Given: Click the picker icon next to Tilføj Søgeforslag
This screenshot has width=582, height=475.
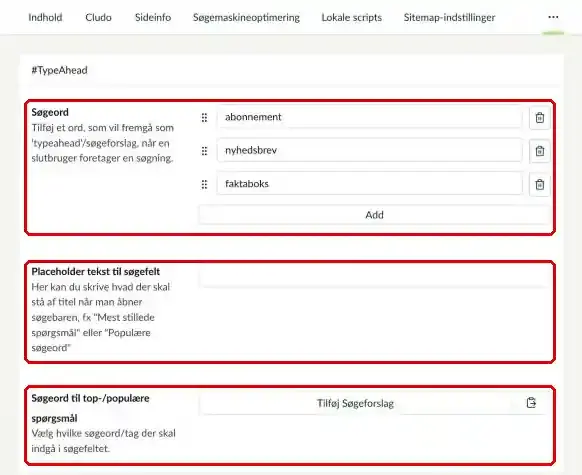Looking at the screenshot, I should [531, 403].
